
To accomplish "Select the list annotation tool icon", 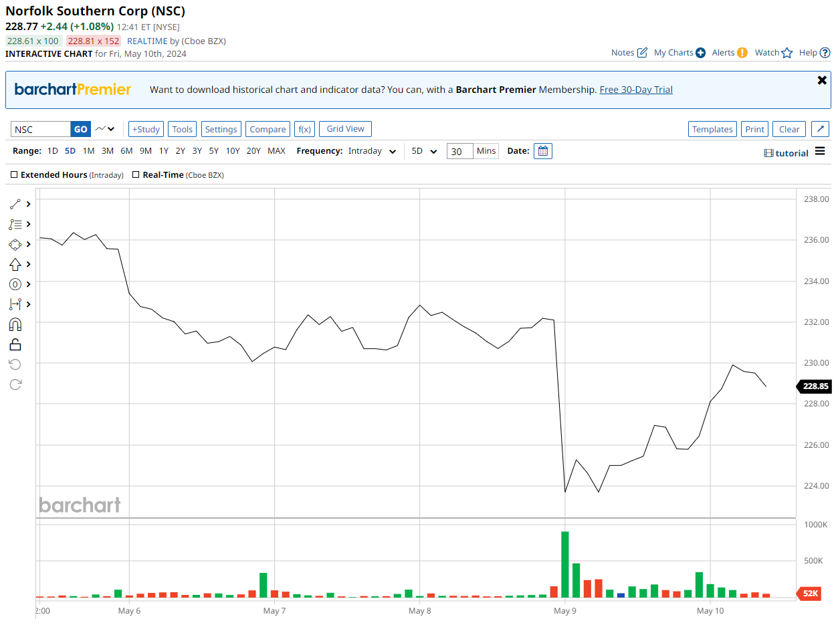I will point(15,224).
